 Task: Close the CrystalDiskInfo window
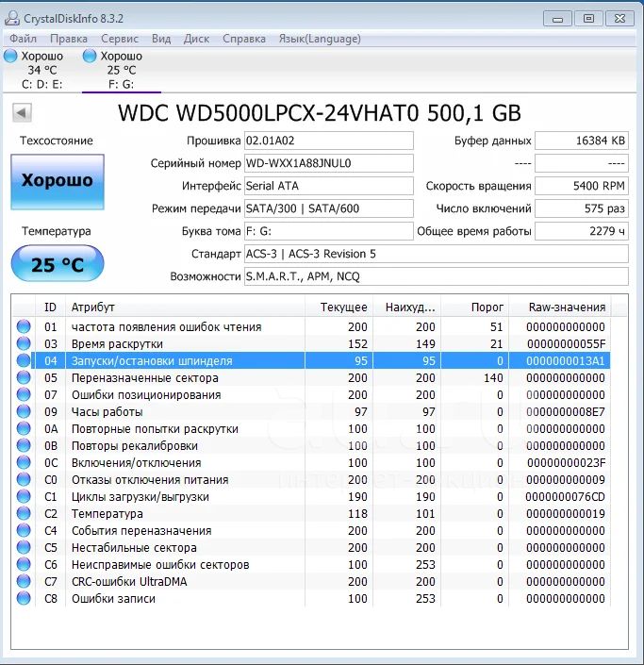[x=619, y=19]
